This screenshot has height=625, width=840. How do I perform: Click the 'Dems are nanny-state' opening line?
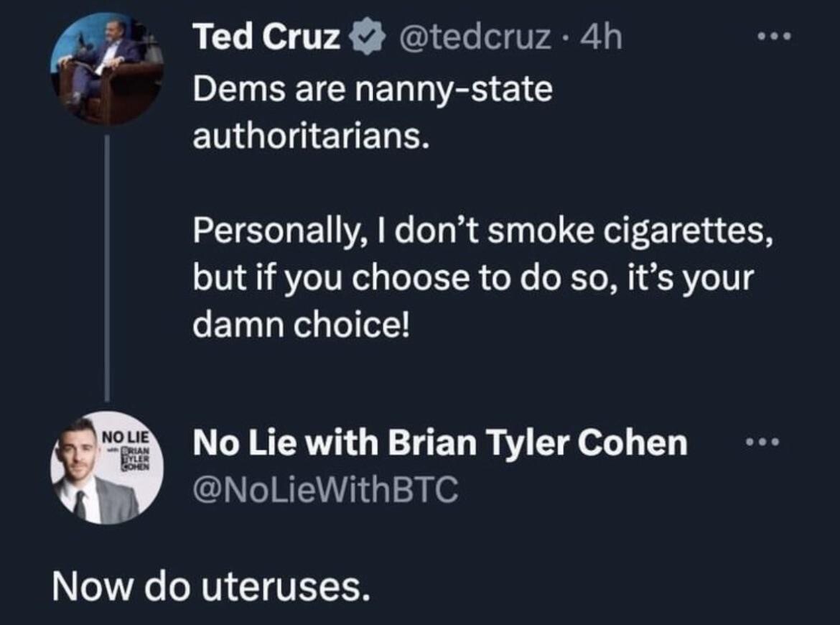[x=372, y=89]
